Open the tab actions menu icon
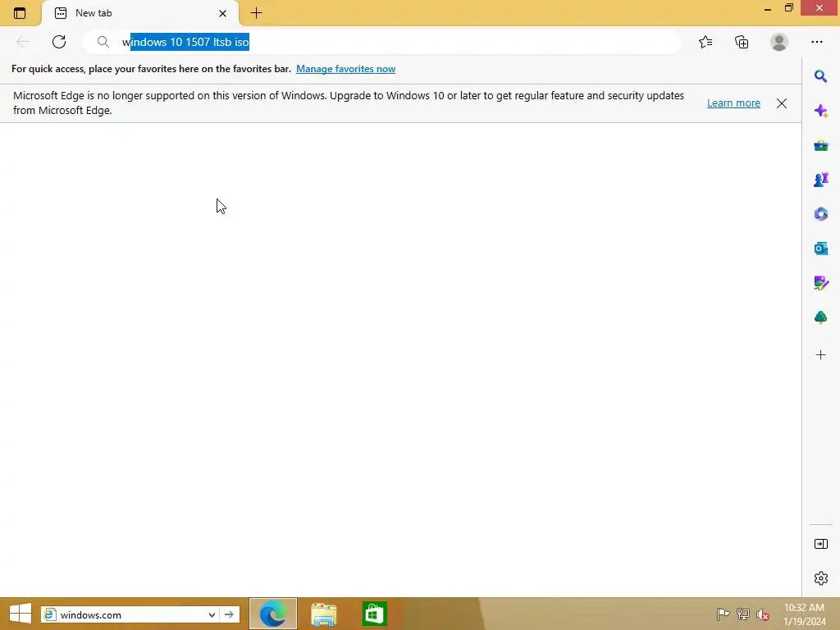The width and height of the screenshot is (840, 630). point(20,13)
